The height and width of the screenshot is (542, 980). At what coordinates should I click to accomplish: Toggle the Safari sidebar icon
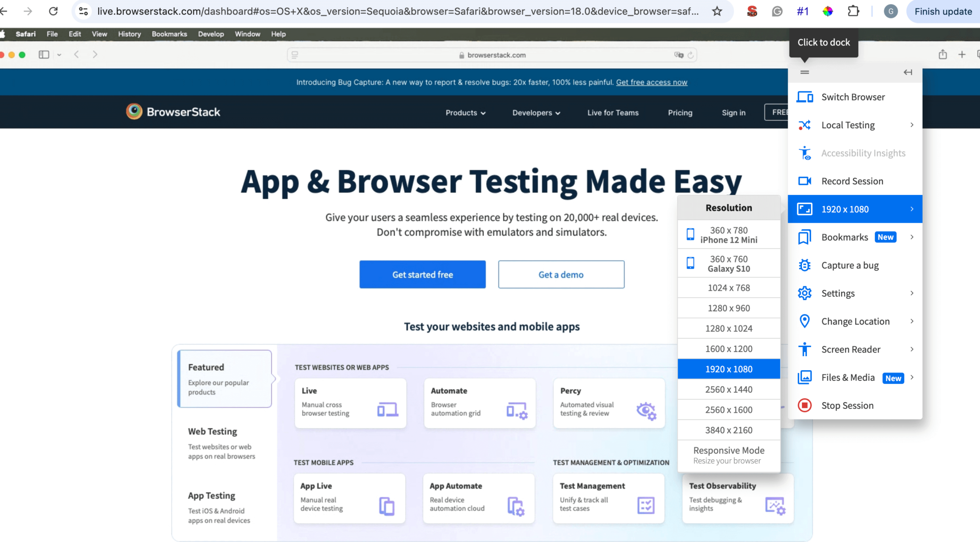(x=44, y=55)
